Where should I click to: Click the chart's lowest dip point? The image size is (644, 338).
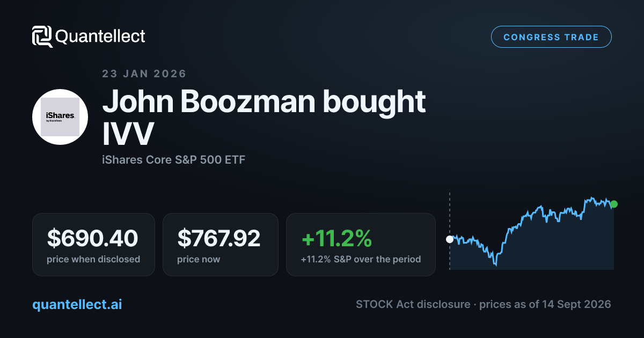click(x=496, y=264)
